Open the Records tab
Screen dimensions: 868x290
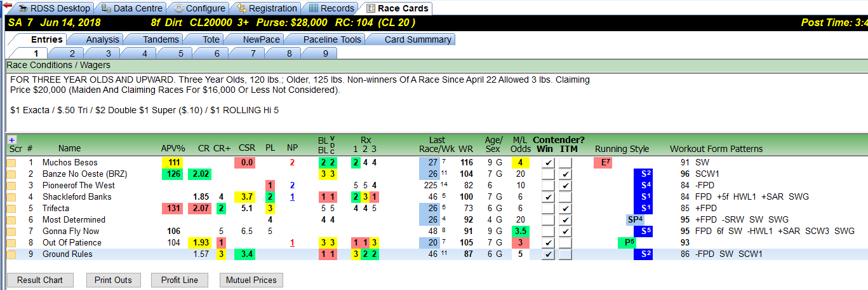point(330,8)
